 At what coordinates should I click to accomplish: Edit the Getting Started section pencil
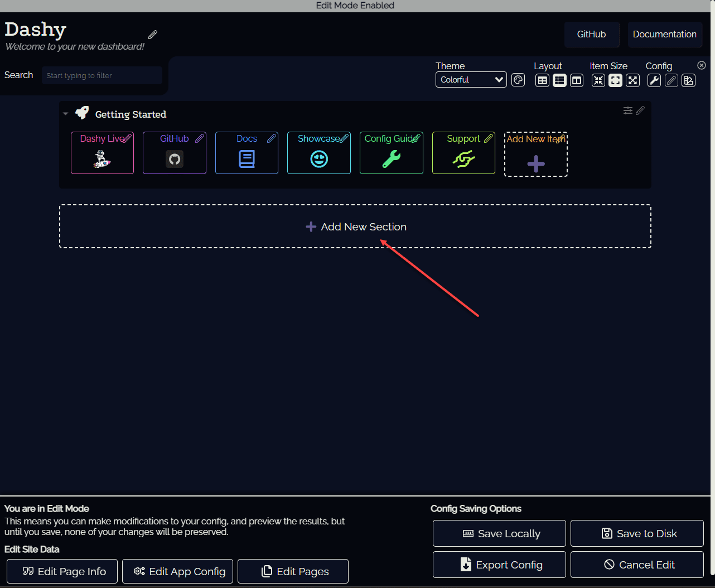pos(640,110)
